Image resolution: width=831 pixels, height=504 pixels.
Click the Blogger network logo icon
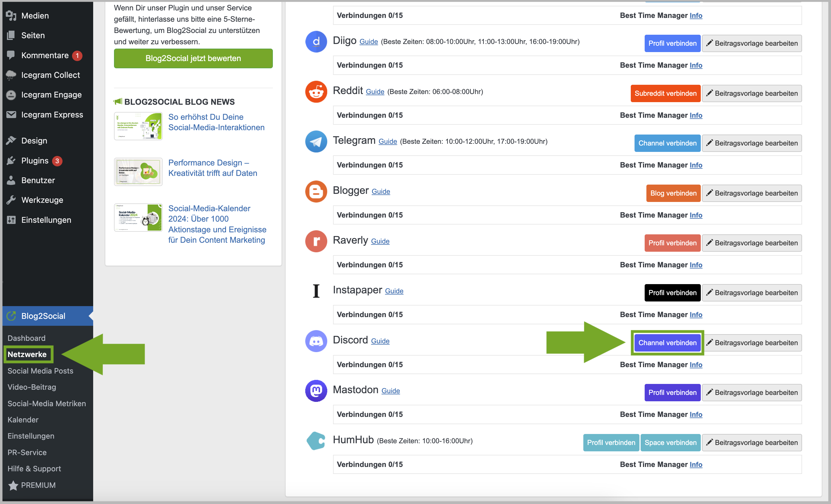[x=316, y=192]
